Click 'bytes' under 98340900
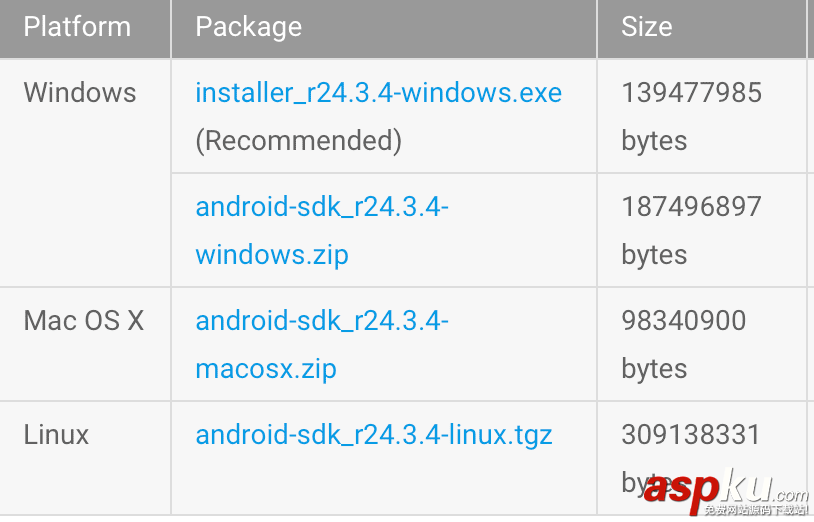The width and height of the screenshot is (814, 522). pos(654,369)
